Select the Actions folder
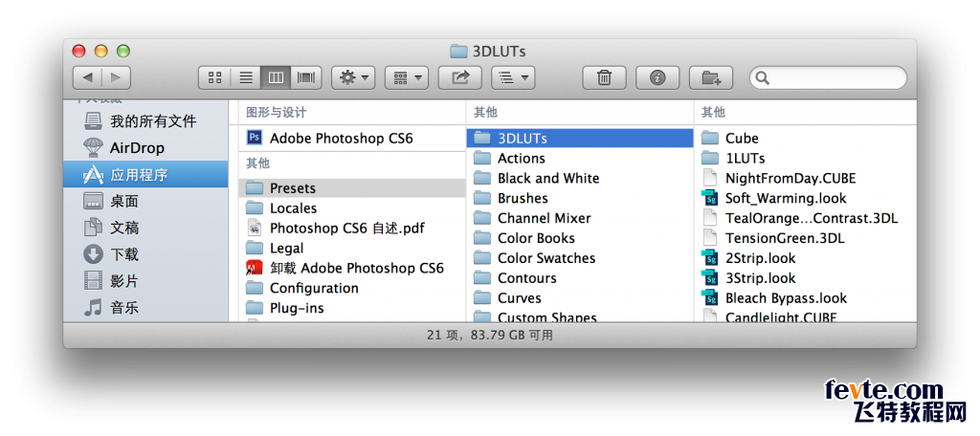The width and height of the screenshot is (980, 436). pos(580,158)
